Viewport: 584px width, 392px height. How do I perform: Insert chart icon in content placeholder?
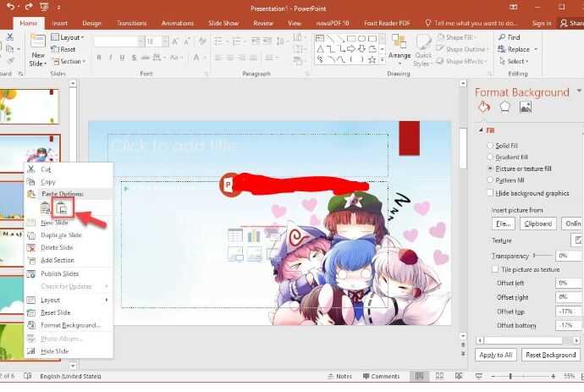coord(254,235)
